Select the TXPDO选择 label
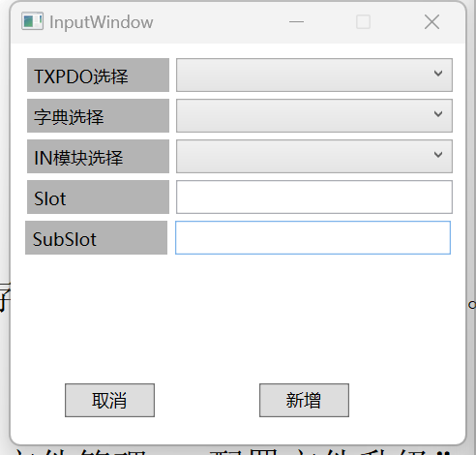Viewport: 476px width, 455px height. point(98,75)
